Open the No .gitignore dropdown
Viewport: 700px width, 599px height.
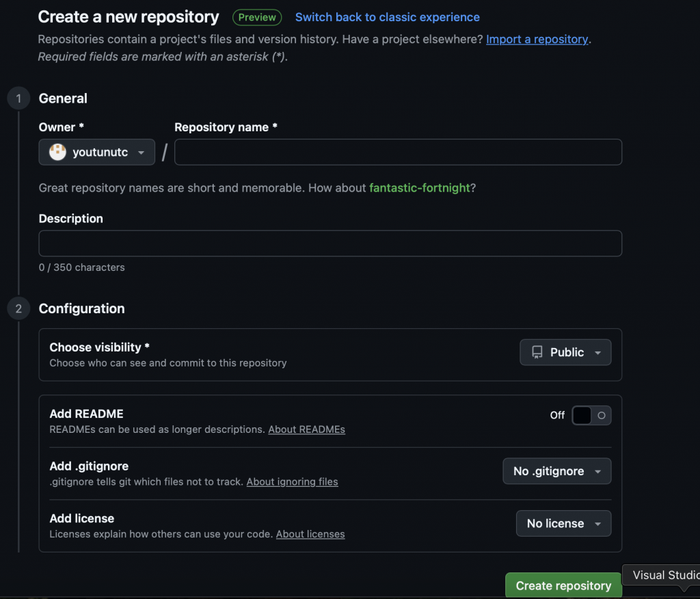pyautogui.click(x=556, y=471)
